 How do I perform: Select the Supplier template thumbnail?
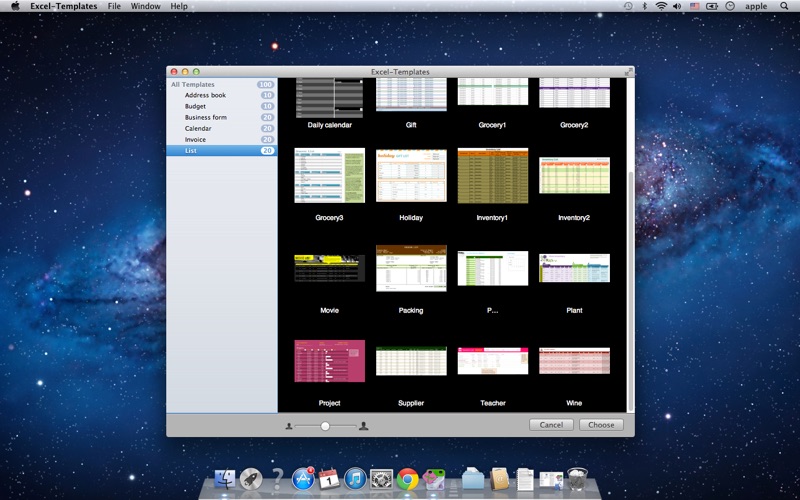[411, 361]
